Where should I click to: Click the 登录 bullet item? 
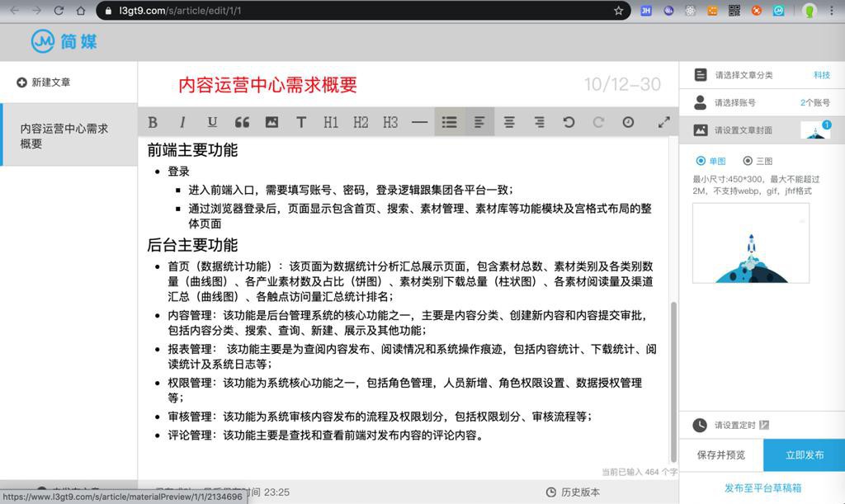click(178, 172)
